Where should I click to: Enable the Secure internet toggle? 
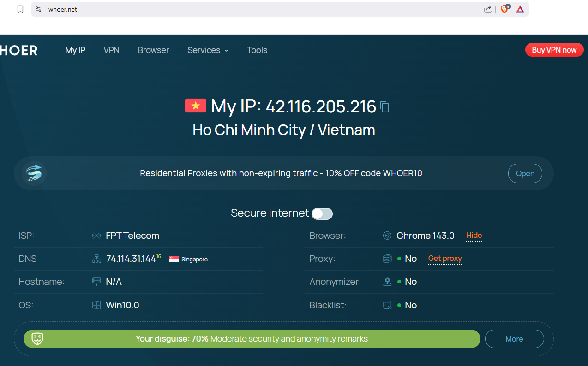(x=322, y=213)
